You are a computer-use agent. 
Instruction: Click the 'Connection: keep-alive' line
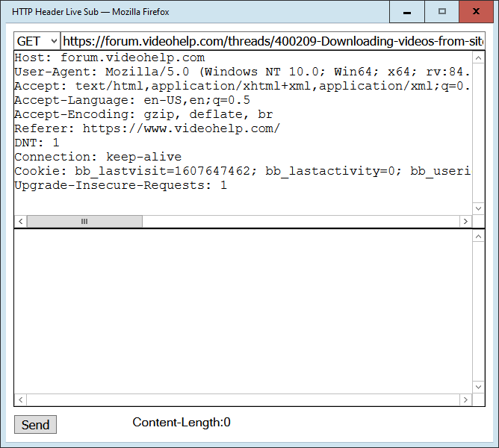tap(98, 157)
